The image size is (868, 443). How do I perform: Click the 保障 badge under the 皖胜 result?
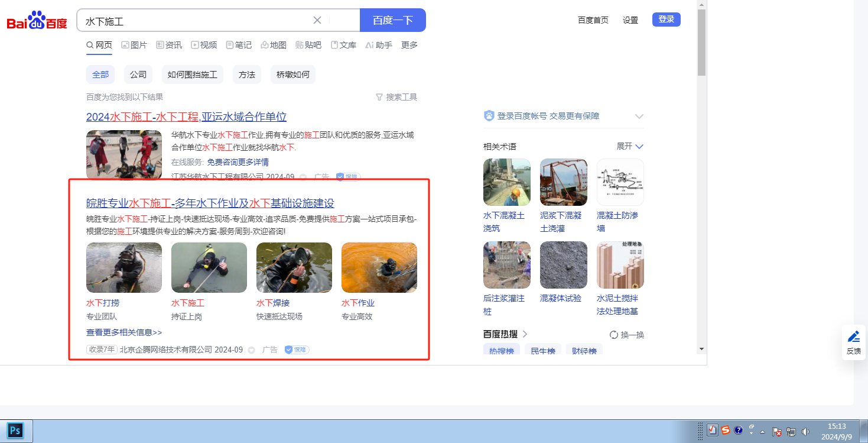pyautogui.click(x=297, y=350)
